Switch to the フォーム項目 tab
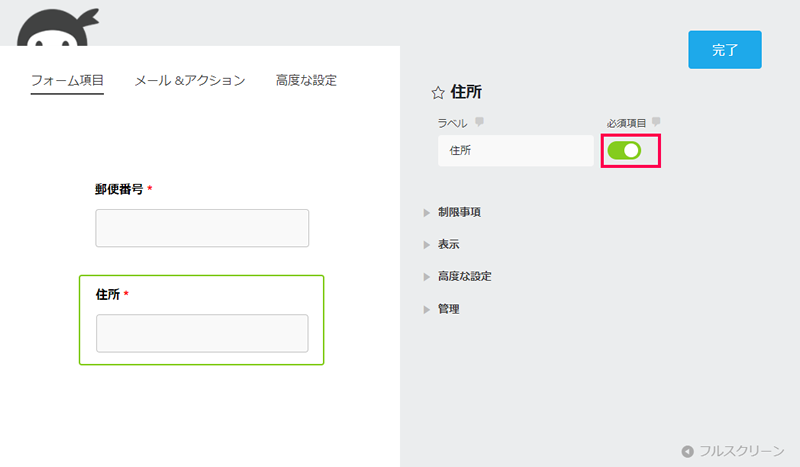The height and width of the screenshot is (467, 800). (67, 80)
